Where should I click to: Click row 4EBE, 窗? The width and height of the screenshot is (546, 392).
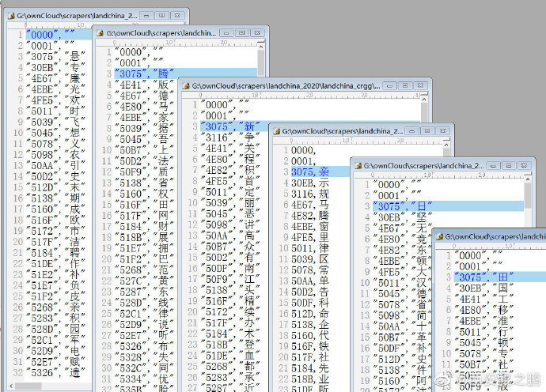310,227
